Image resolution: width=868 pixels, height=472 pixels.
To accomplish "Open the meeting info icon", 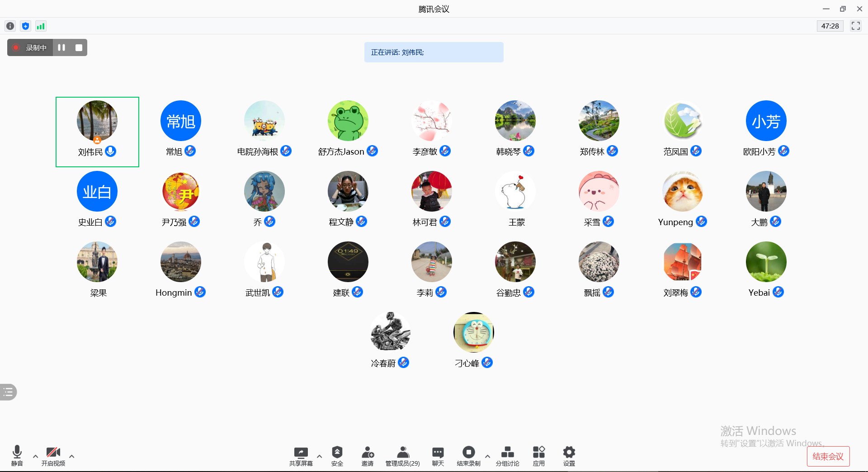I will click(x=10, y=26).
